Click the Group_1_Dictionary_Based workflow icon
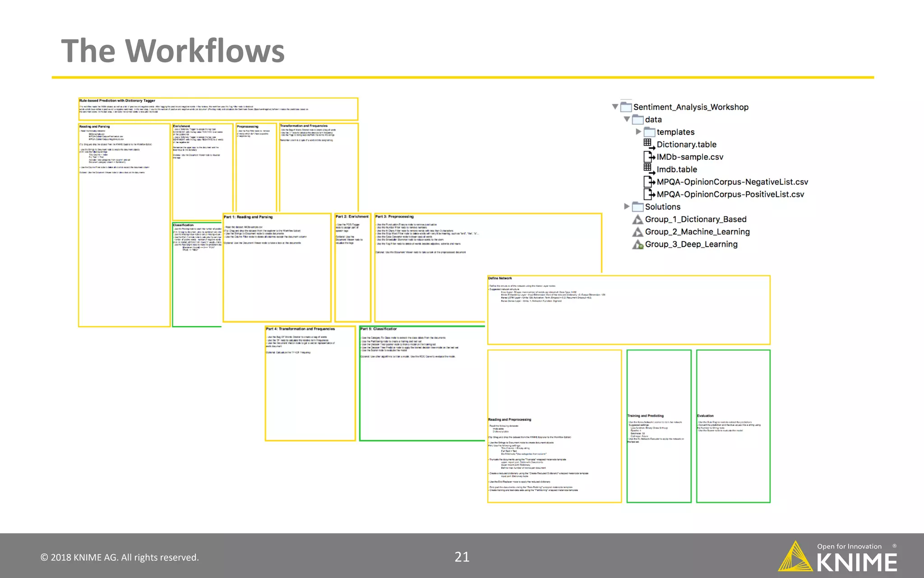The height and width of the screenshot is (578, 924). [x=638, y=219]
